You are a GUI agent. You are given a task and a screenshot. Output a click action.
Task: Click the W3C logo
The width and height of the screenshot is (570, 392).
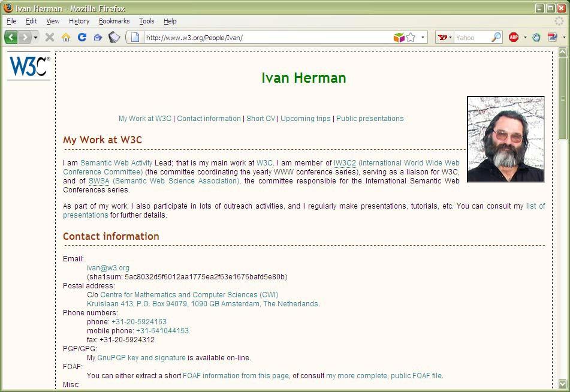click(29, 66)
